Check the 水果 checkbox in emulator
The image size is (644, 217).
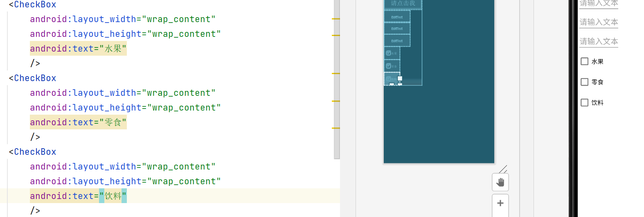tap(585, 61)
